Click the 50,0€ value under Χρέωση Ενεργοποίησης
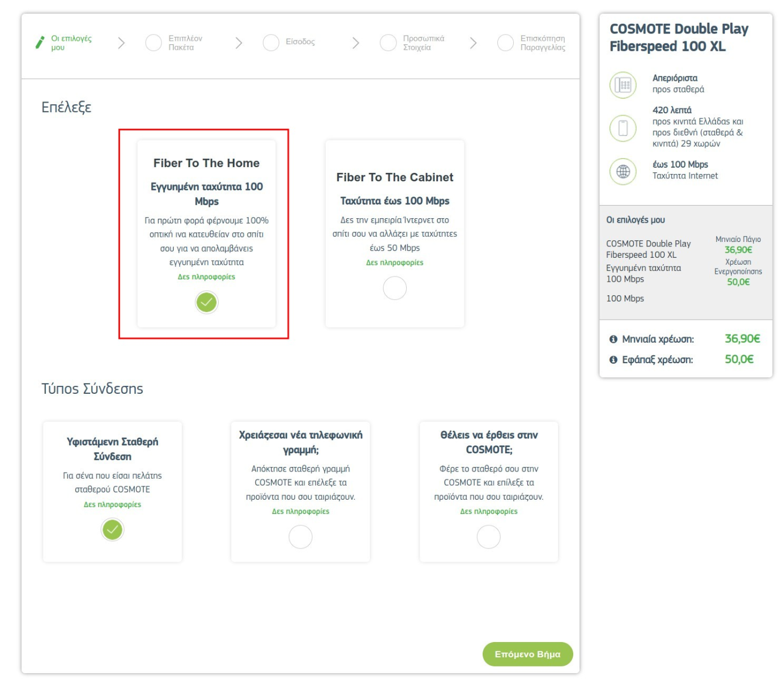Viewport: 784px width, 680px height. point(738,282)
